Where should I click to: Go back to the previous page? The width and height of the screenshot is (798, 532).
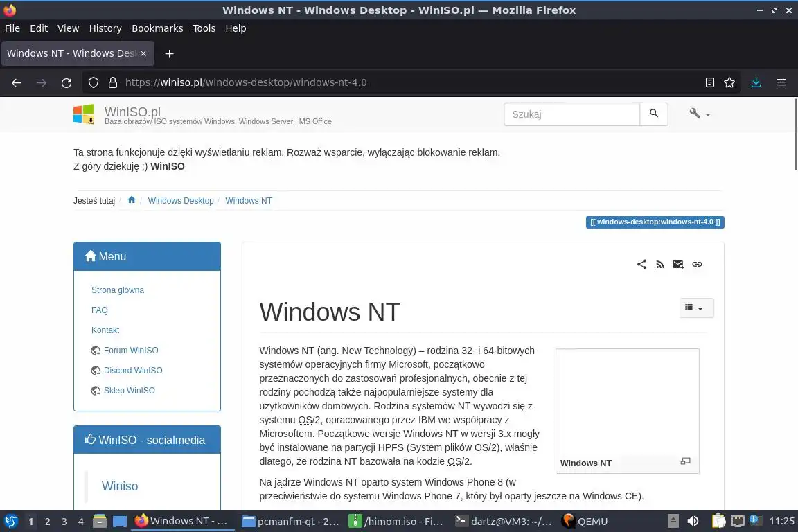(17, 82)
